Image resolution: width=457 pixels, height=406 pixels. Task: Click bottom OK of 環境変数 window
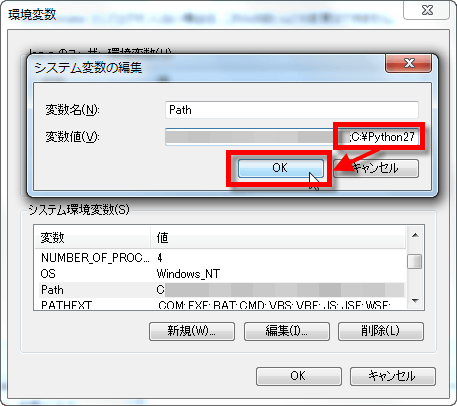[299, 376]
